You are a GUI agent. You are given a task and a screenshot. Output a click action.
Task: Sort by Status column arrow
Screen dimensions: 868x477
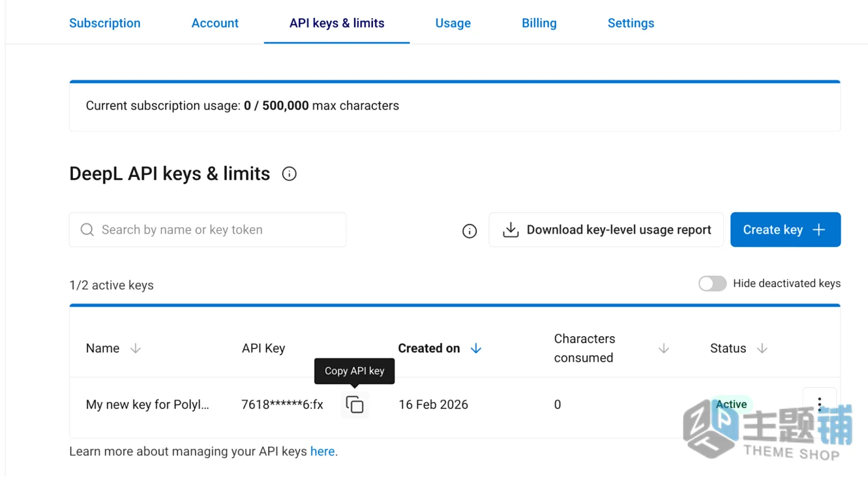[x=762, y=349]
